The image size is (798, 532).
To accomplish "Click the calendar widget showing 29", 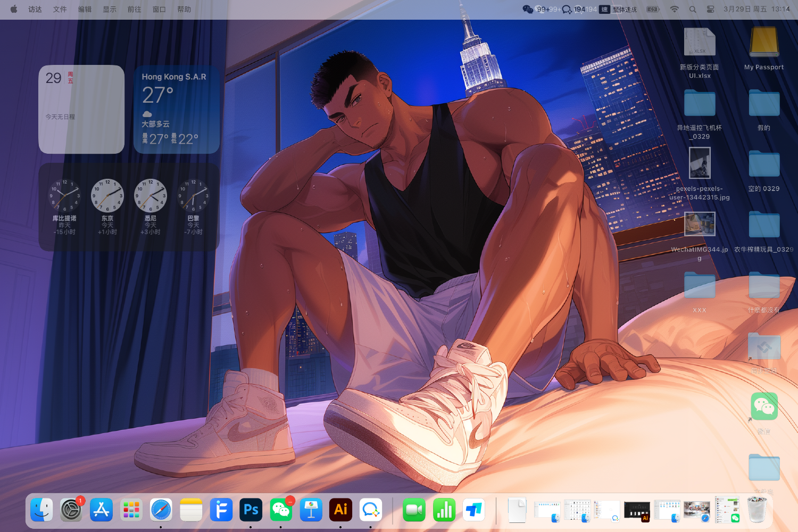I will 81,109.
